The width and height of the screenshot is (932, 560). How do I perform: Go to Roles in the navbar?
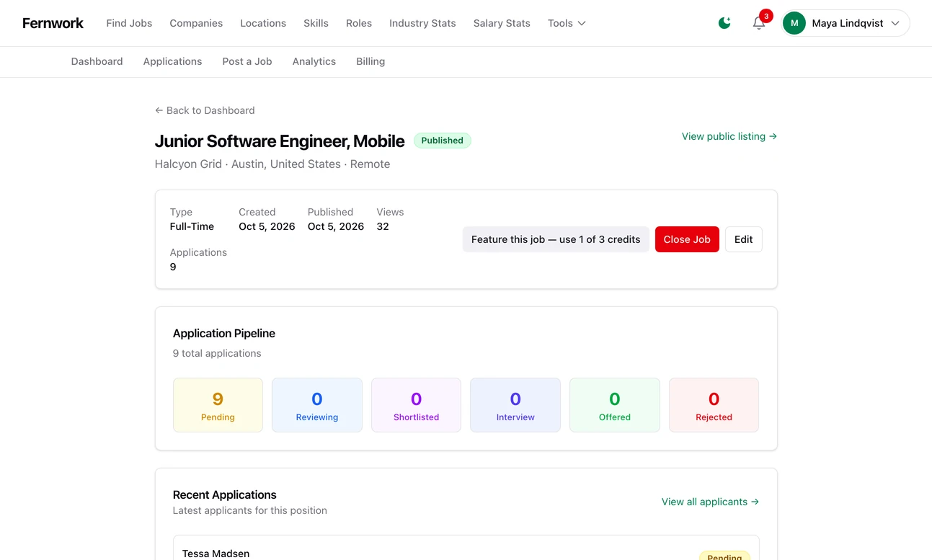pos(359,23)
